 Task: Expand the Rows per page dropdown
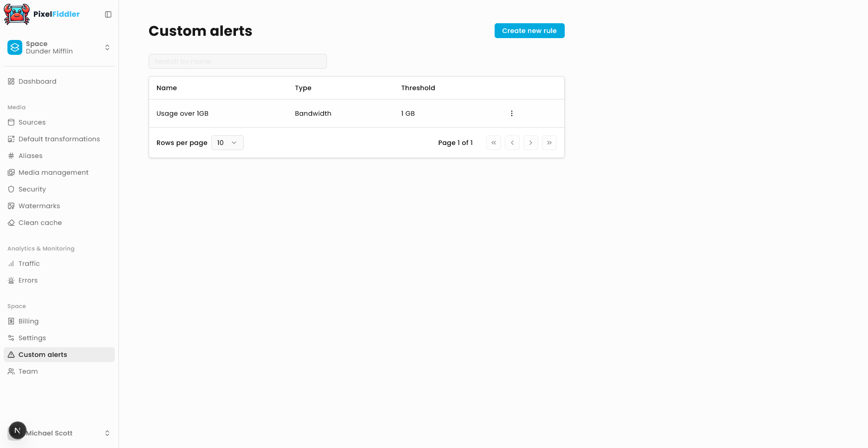pyautogui.click(x=227, y=143)
